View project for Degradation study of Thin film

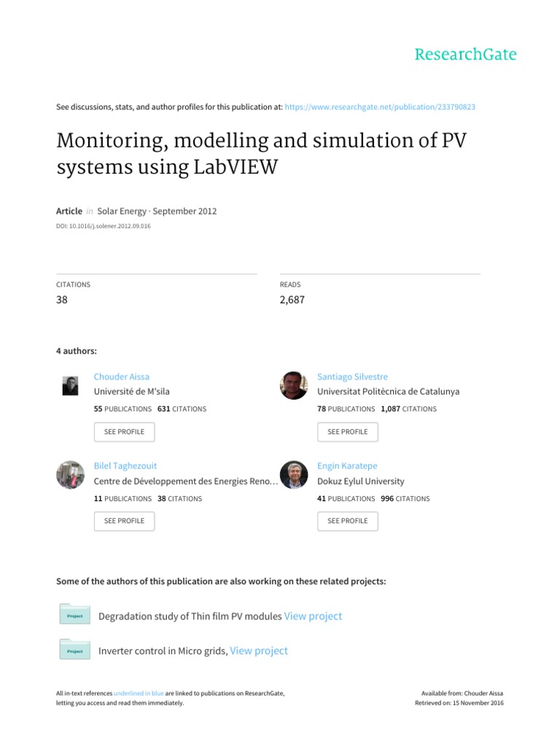313,616
